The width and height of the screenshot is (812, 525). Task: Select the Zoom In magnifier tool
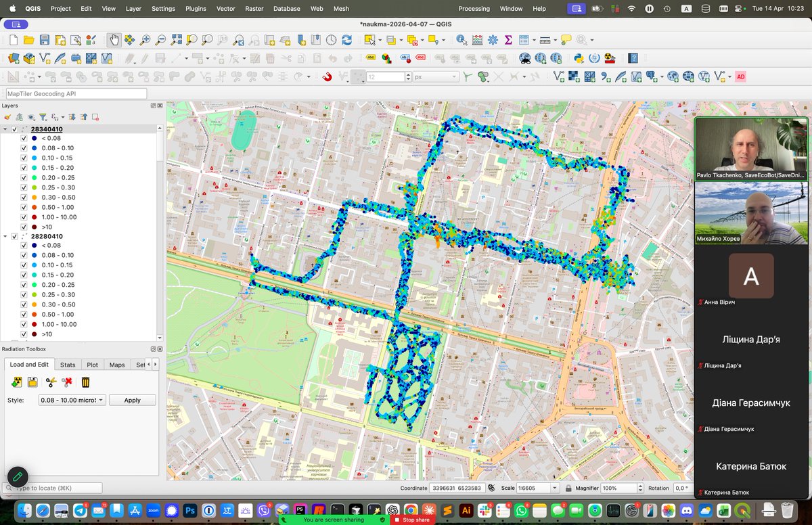click(x=145, y=41)
